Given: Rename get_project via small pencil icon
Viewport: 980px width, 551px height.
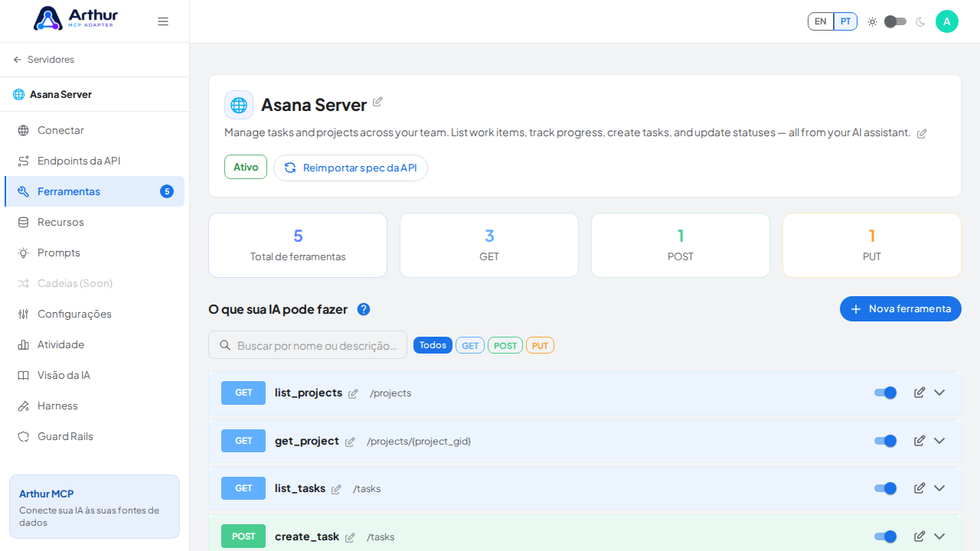Looking at the screenshot, I should [x=350, y=442].
